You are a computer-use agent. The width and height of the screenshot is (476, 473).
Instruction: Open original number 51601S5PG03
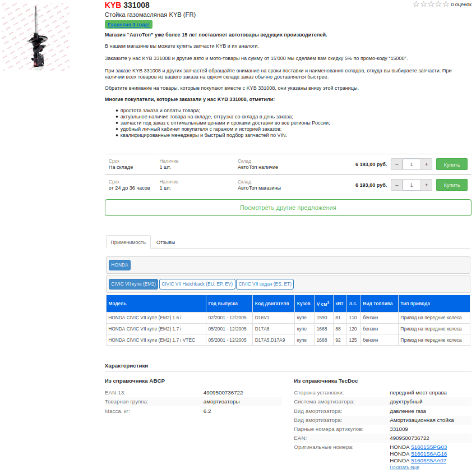pos(429,447)
